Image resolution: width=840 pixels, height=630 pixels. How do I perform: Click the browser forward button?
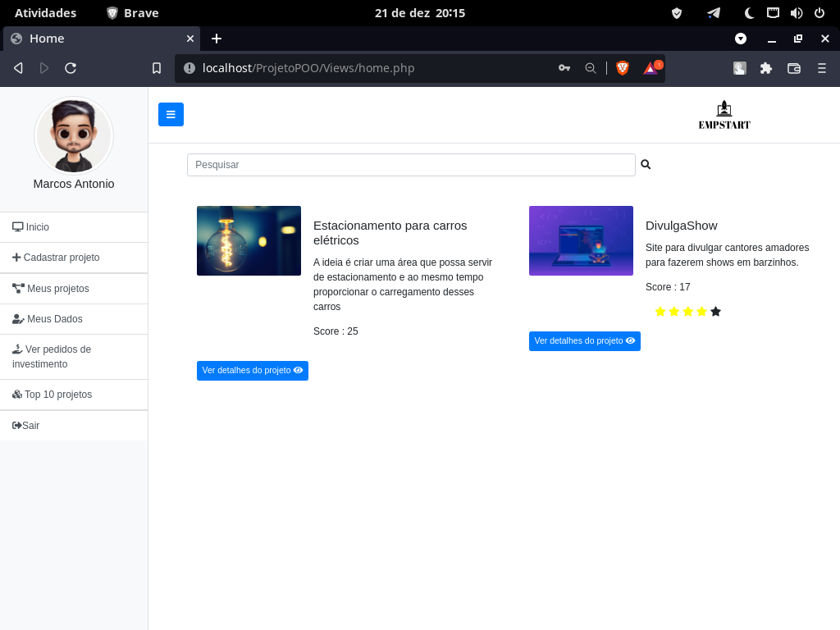coord(44,68)
